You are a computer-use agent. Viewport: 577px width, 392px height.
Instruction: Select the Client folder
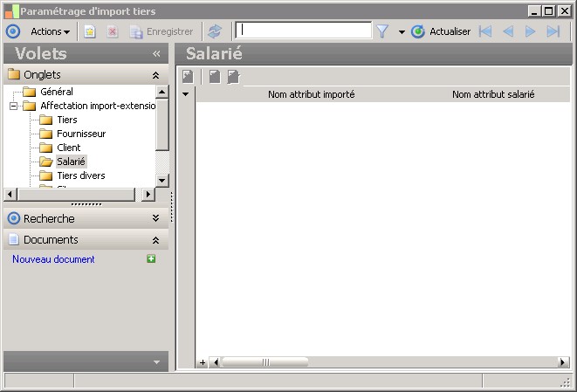(68, 148)
